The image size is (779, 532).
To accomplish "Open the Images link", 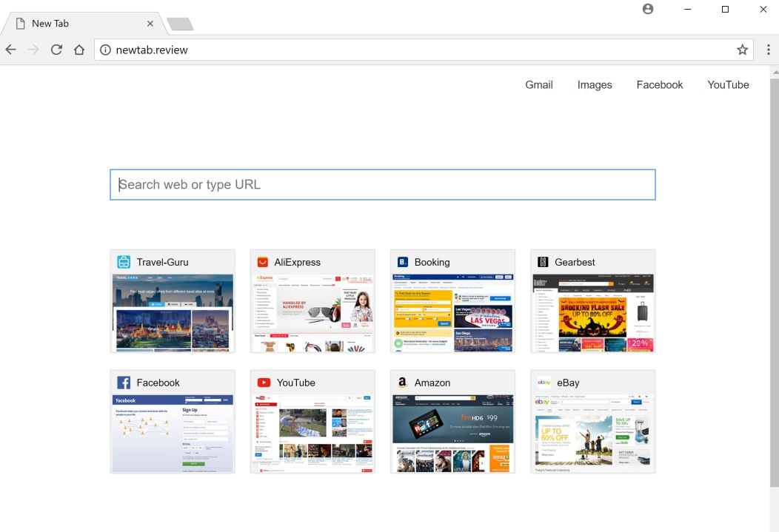I will click(594, 84).
